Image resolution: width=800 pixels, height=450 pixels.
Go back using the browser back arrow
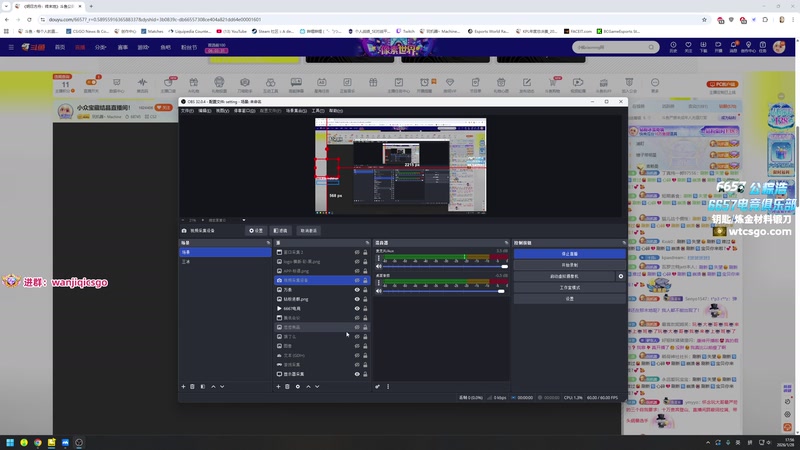point(7,19)
